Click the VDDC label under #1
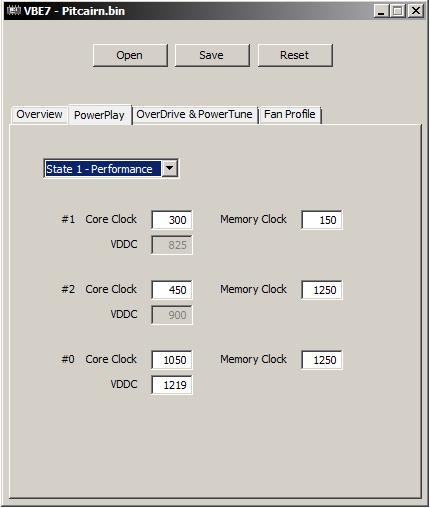 (124, 244)
